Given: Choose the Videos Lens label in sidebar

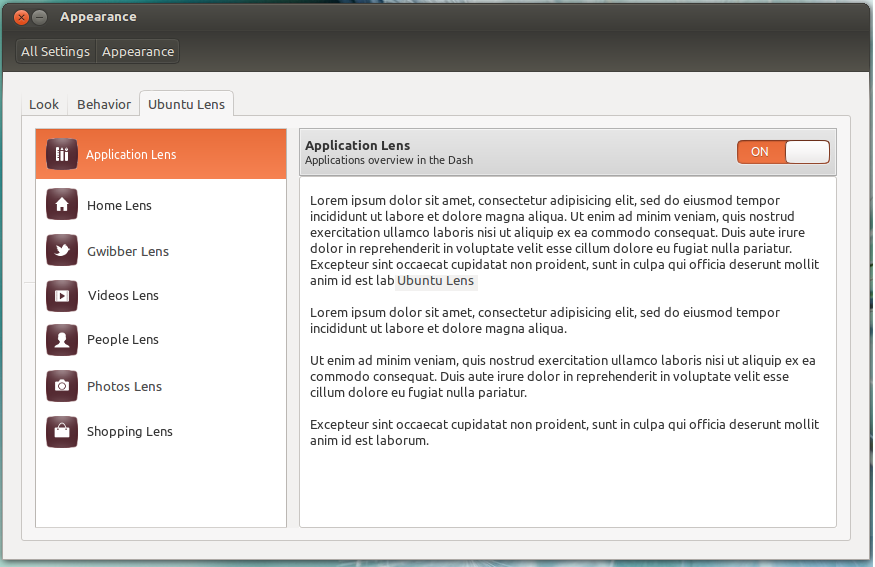Looking at the screenshot, I should 123,295.
